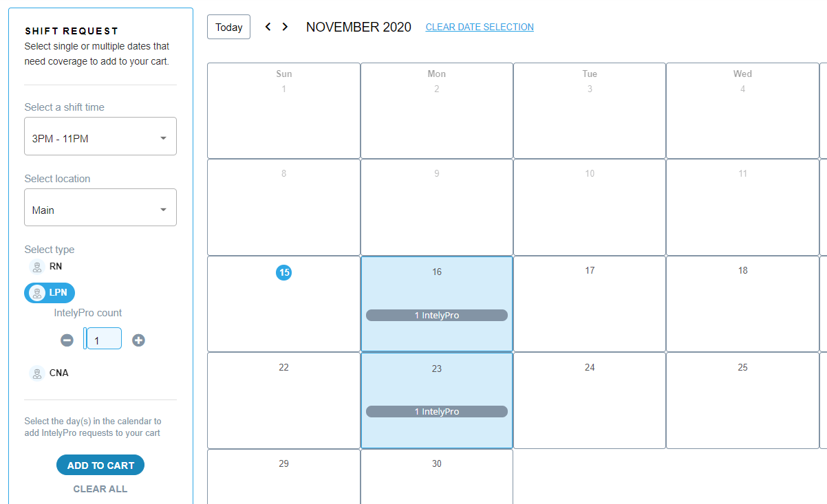Go to next month with right chevron
The width and height of the screenshot is (827, 504).
point(286,27)
